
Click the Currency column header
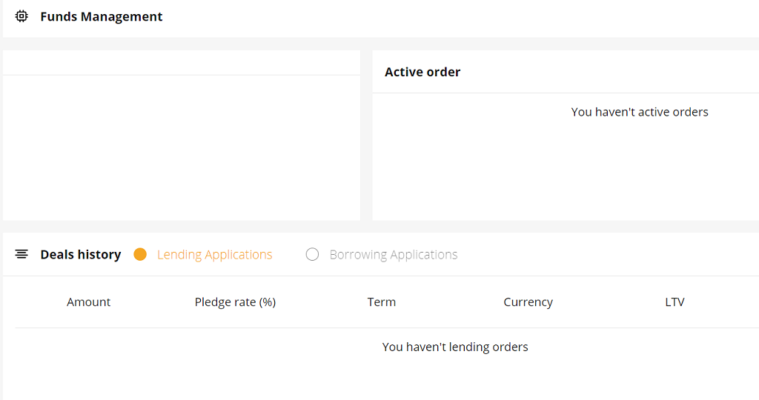[x=528, y=302]
